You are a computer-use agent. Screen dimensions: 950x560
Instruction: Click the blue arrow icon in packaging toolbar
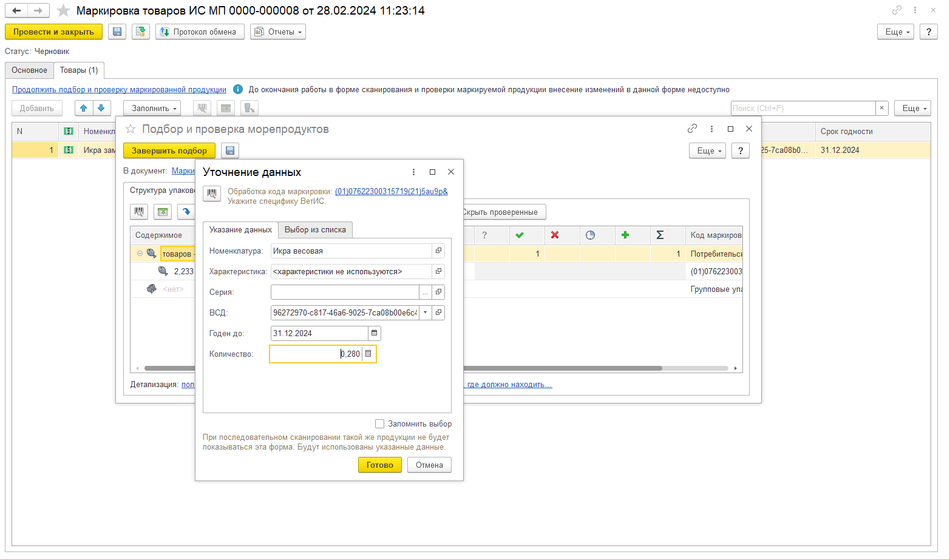186,212
